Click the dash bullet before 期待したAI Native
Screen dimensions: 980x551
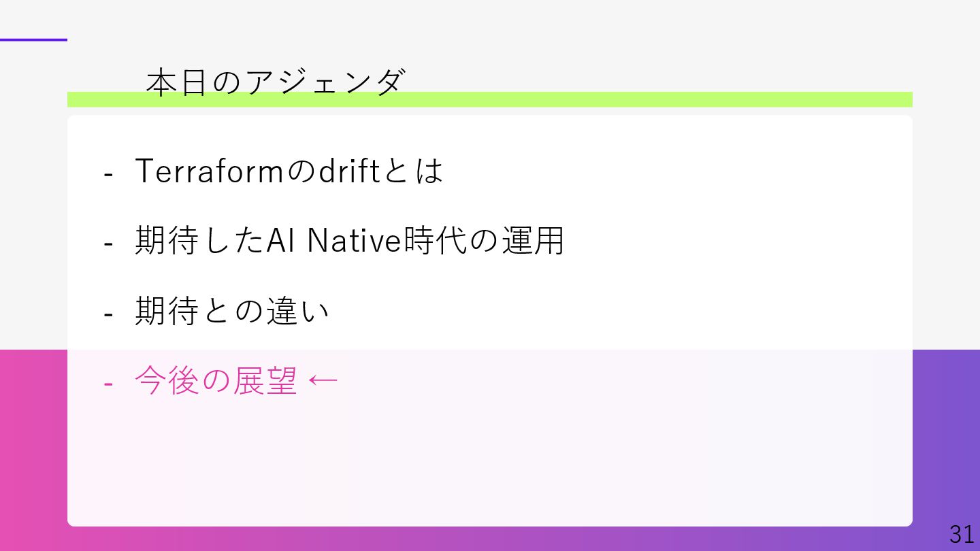pyautogui.click(x=108, y=243)
